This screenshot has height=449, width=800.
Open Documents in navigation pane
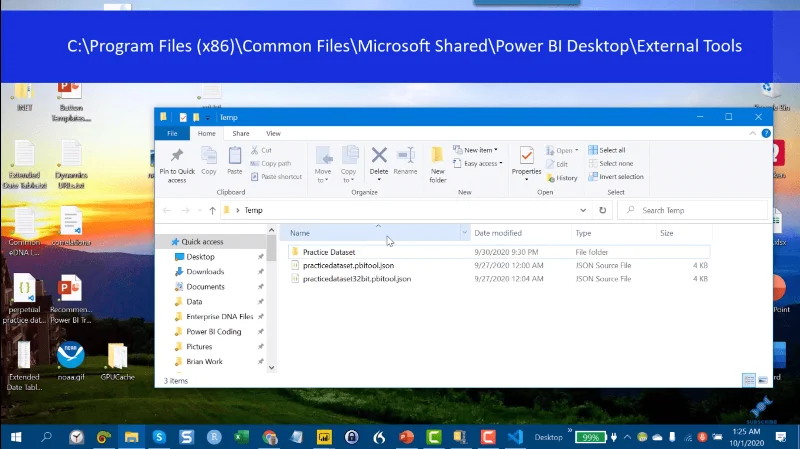(x=205, y=287)
